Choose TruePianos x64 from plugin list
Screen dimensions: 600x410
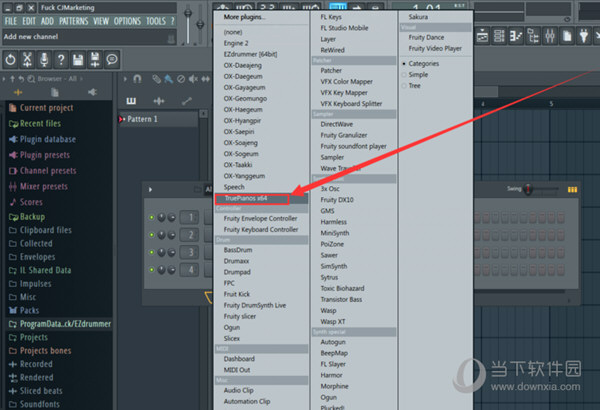click(252, 199)
